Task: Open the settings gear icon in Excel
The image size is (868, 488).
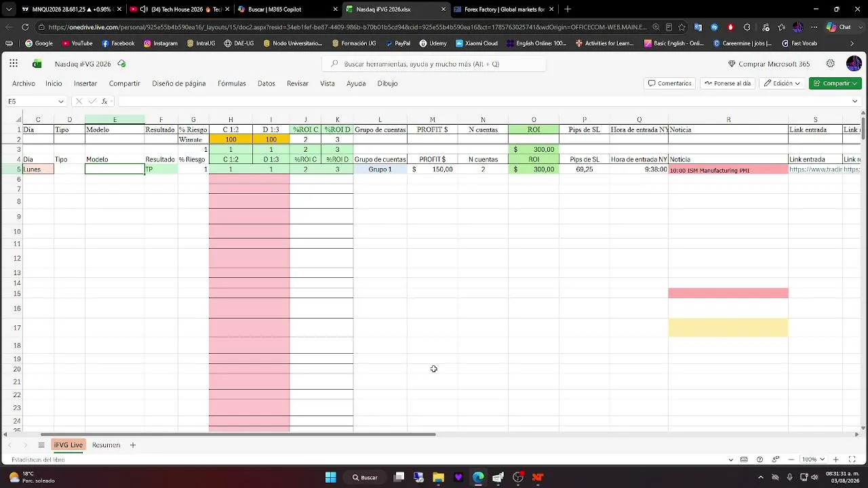Action: point(831,64)
